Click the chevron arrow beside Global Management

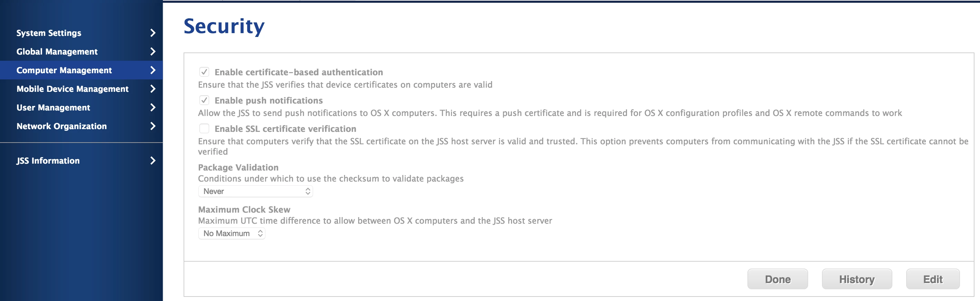coord(153,51)
